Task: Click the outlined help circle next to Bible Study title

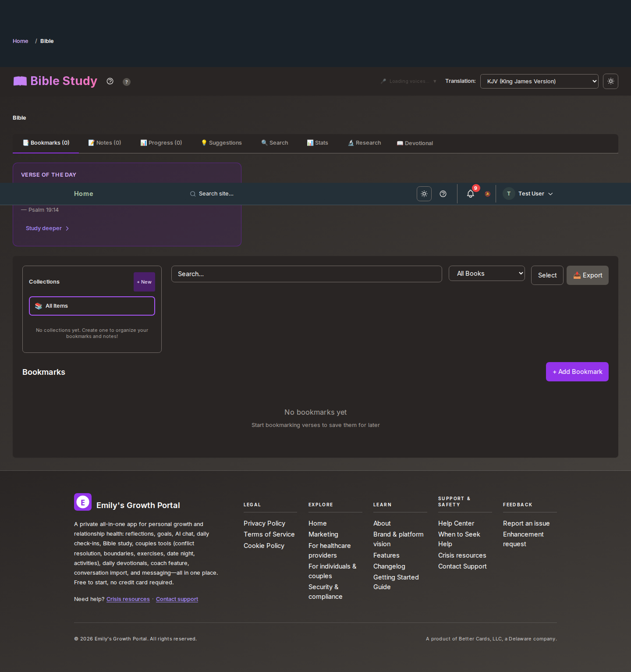Action: point(110,81)
